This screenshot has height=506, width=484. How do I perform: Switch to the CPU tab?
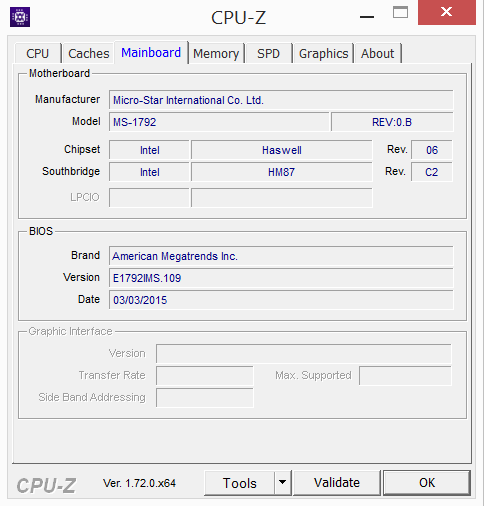coord(38,53)
